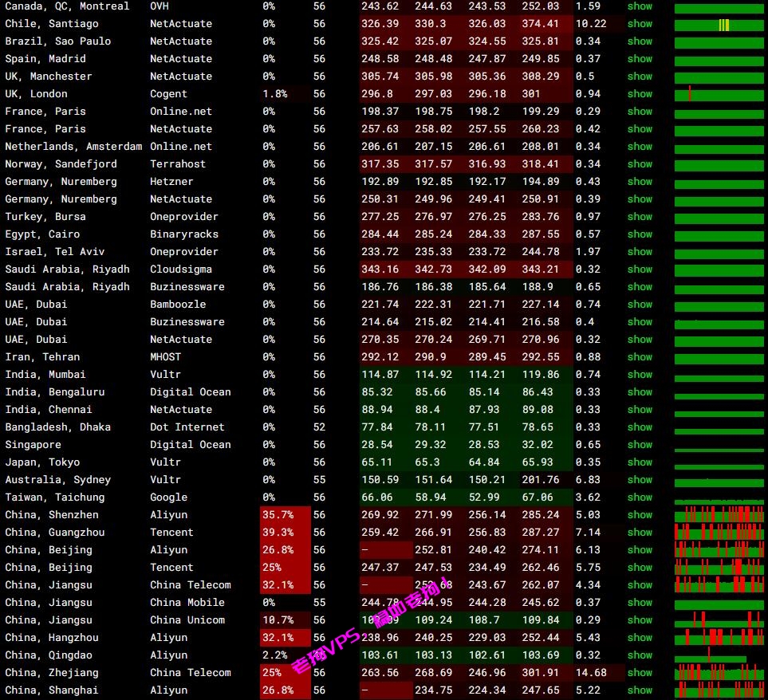Screen dimensions: 768x700
Task: Click China, Beijing Tencent provider name
Action: tap(171, 568)
